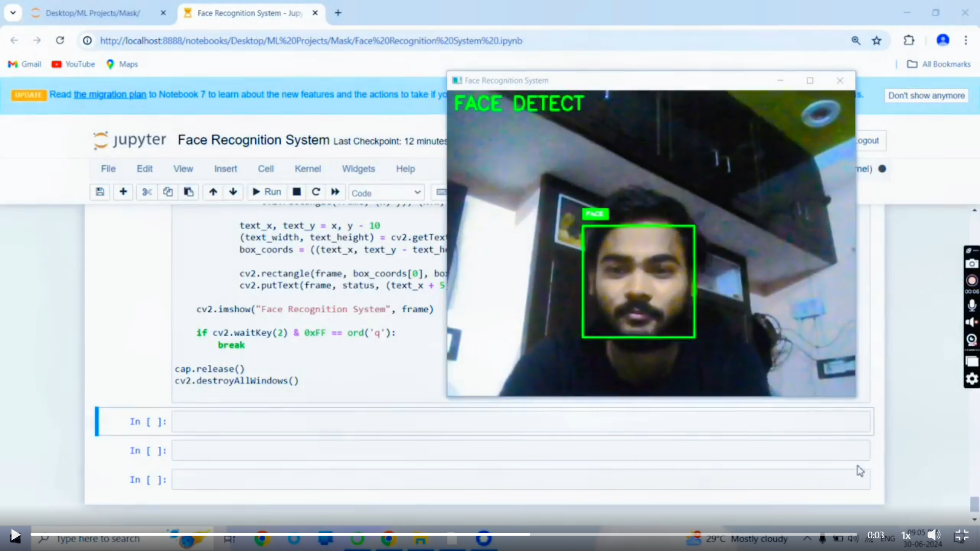Copy selected cells icon
The height and width of the screenshot is (551, 980).
(167, 192)
